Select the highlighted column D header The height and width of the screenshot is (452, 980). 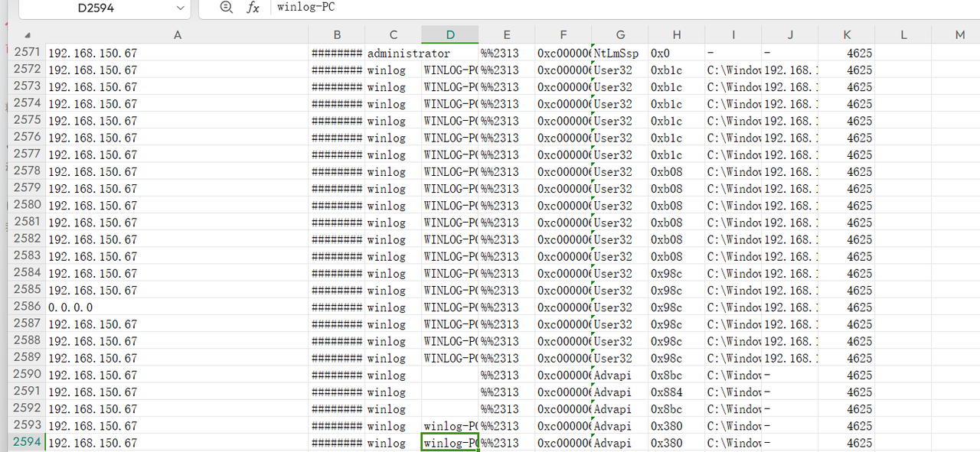pos(450,35)
